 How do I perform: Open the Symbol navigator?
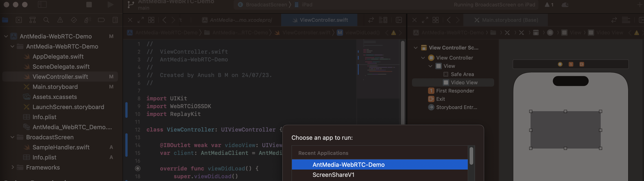[33, 20]
